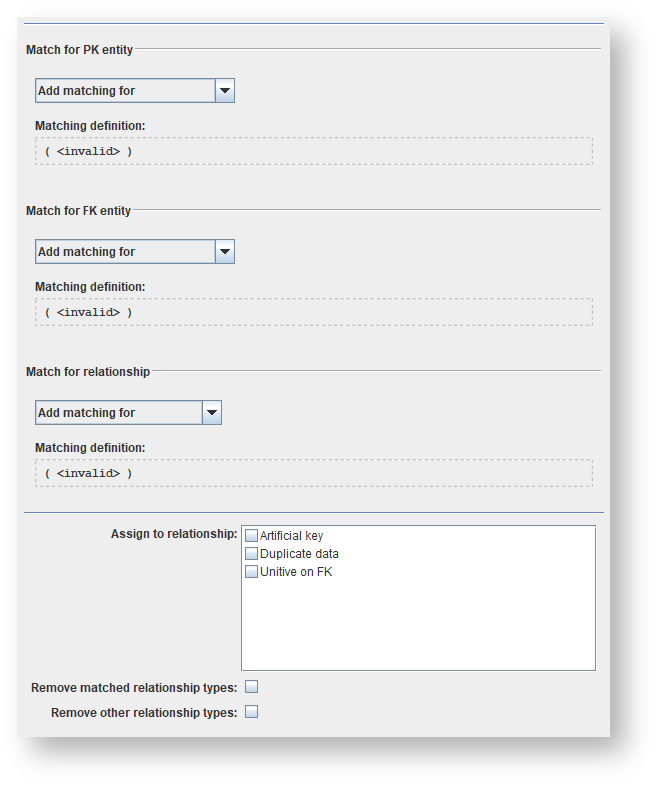This screenshot has width=658, height=785.
Task: Click the FK entity matching definition box
Action: tap(313, 312)
